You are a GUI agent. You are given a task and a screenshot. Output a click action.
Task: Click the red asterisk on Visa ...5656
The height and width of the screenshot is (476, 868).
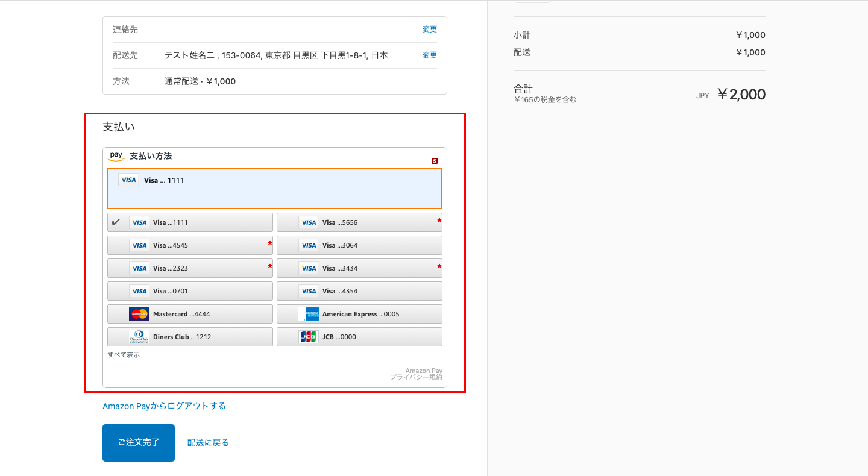pos(439,221)
